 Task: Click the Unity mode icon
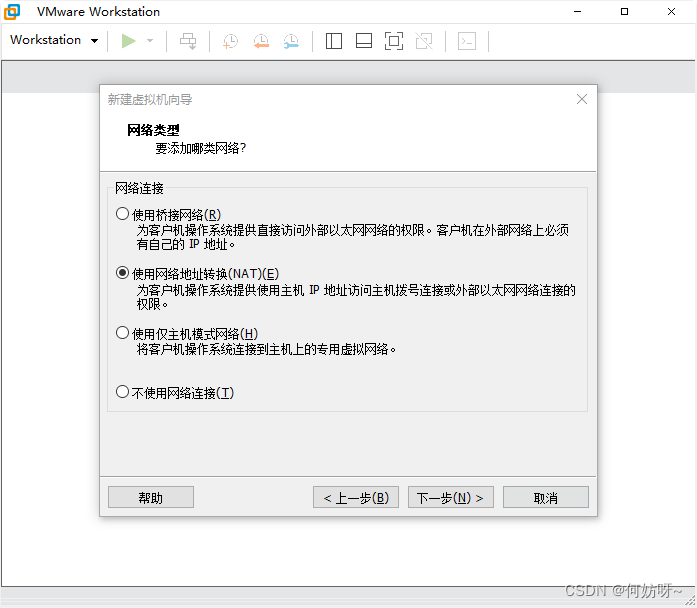tap(424, 41)
